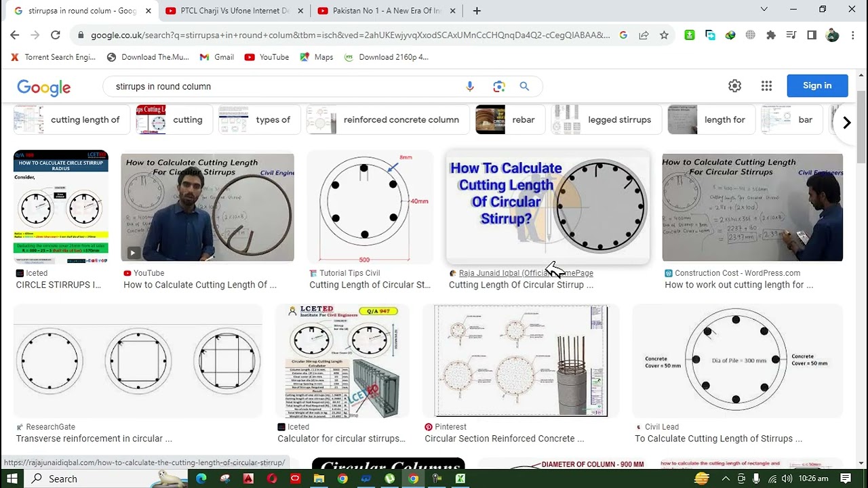The width and height of the screenshot is (868, 488).
Task: Open the Google apps grid
Action: (766, 86)
